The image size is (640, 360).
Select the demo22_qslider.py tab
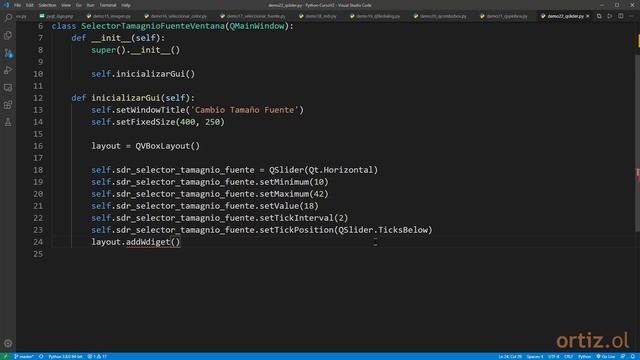tap(565, 16)
